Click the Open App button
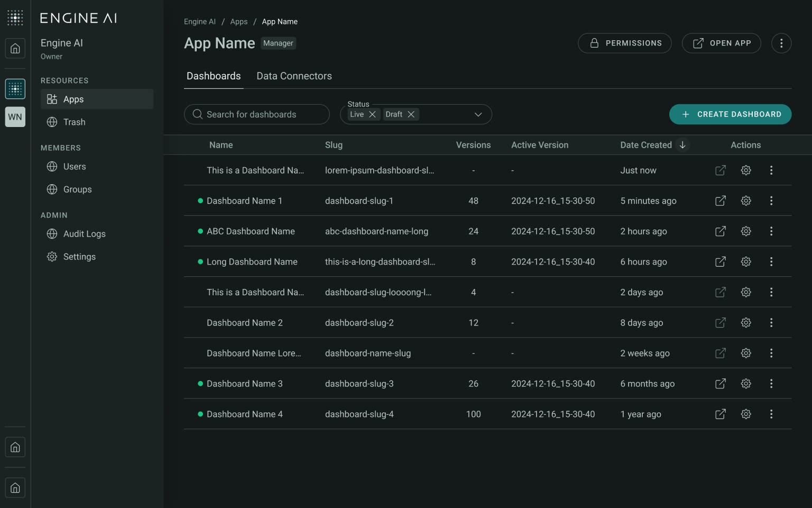Viewport: 812px width, 508px height. click(722, 43)
